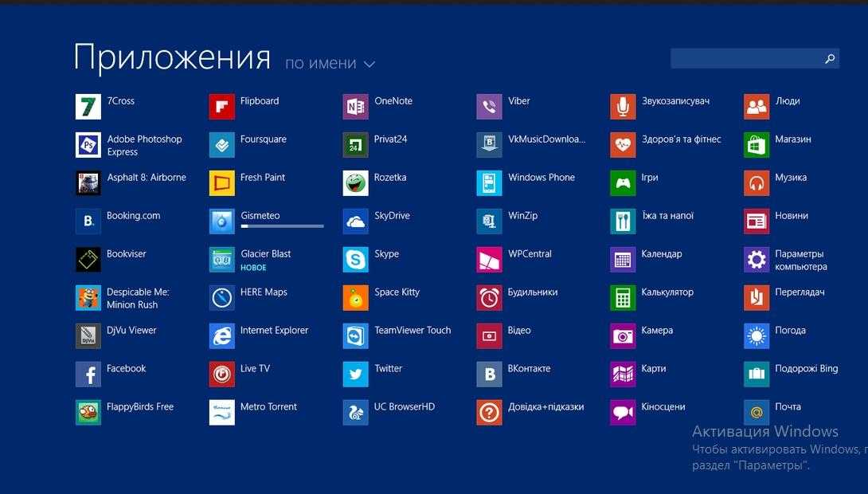The image size is (868, 494).
Task: Open Space Kitty icon
Action: click(x=355, y=297)
